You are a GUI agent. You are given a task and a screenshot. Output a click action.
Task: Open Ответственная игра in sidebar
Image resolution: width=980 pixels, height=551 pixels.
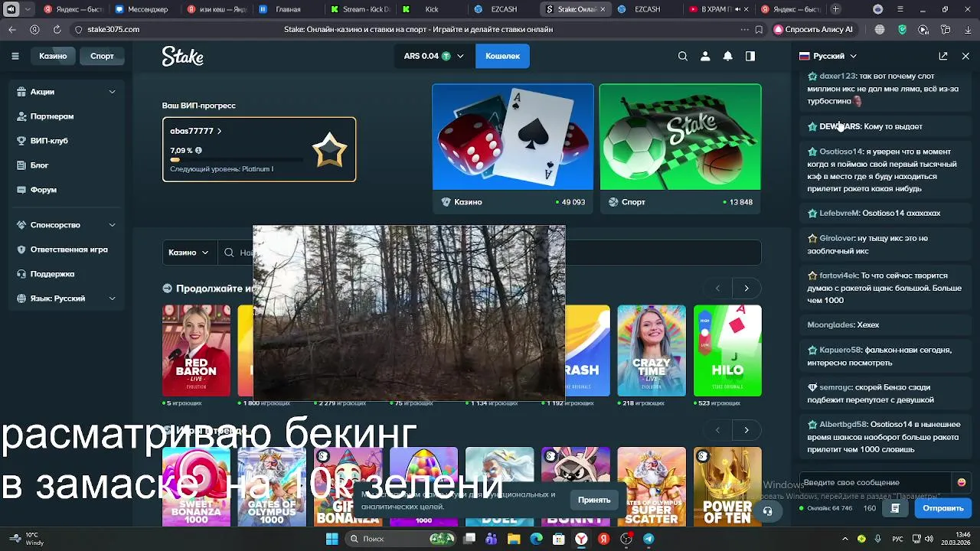tap(68, 249)
